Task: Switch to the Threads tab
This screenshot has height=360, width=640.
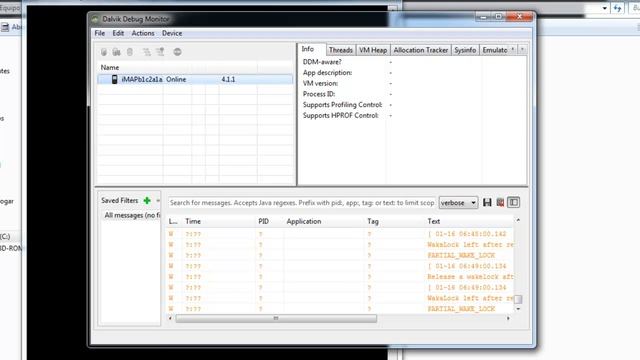Action: point(340,50)
